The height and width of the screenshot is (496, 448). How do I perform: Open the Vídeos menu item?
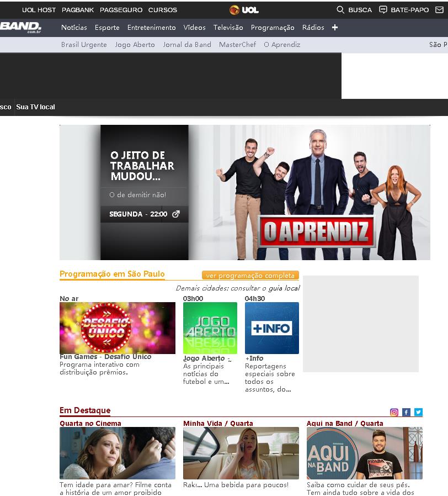coord(194,28)
